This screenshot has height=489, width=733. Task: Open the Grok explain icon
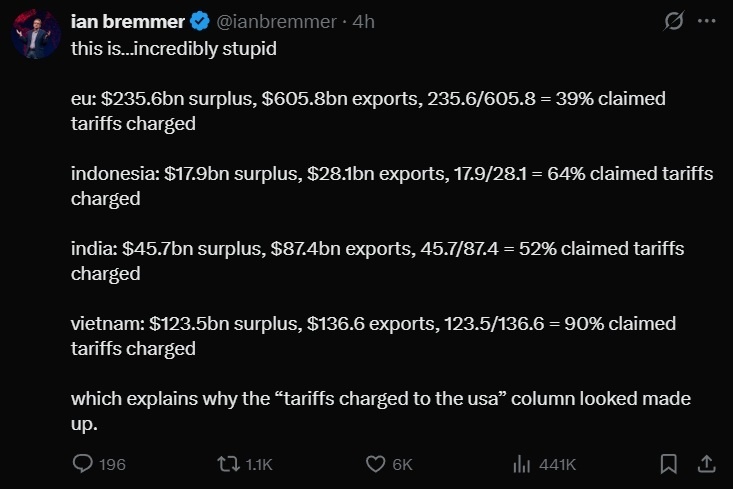tap(674, 21)
